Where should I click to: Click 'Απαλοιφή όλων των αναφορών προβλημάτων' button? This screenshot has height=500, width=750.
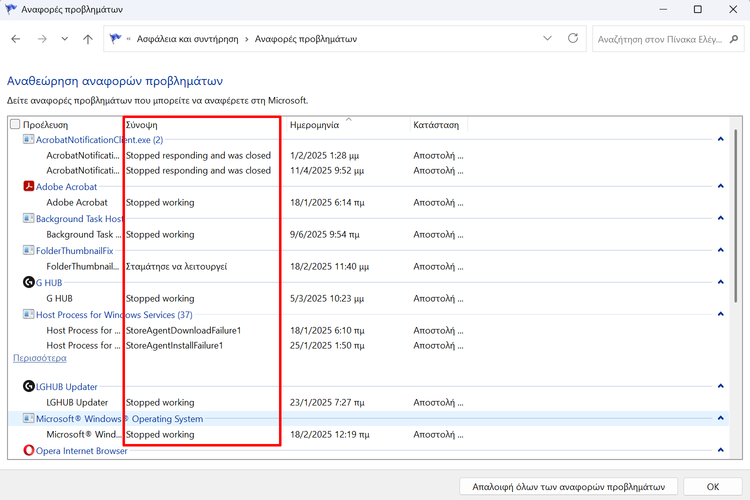point(568,487)
